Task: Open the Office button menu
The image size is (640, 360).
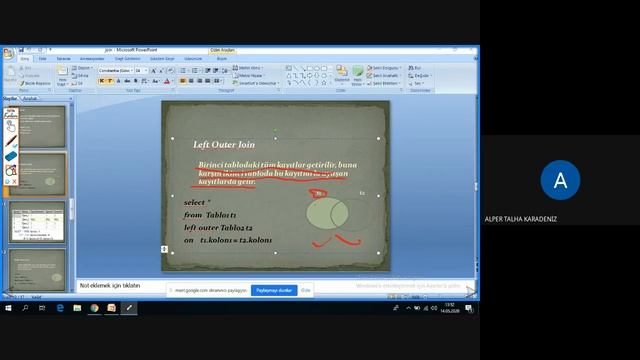Action: point(8,53)
